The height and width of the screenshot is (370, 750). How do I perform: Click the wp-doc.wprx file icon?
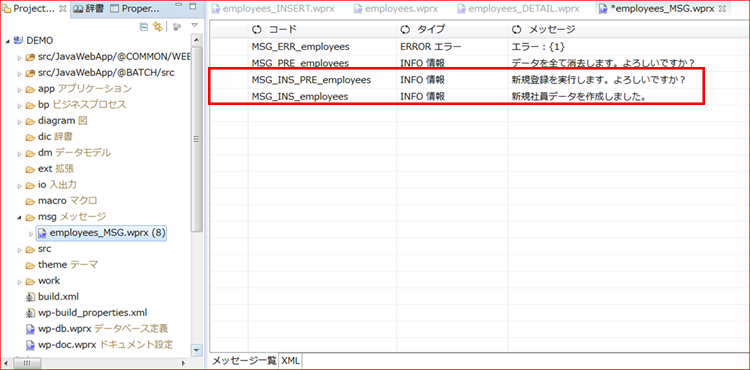tap(30, 345)
